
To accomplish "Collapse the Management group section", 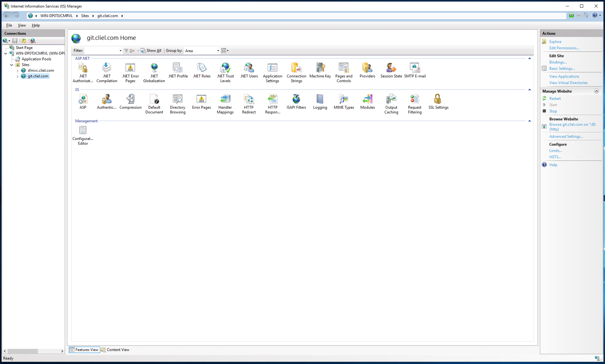I will click(529, 121).
